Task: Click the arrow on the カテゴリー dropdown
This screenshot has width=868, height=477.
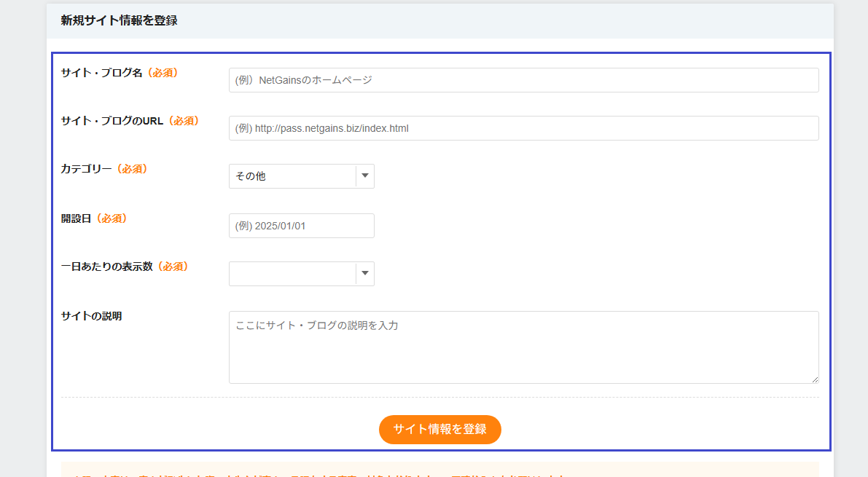Action: tap(365, 176)
